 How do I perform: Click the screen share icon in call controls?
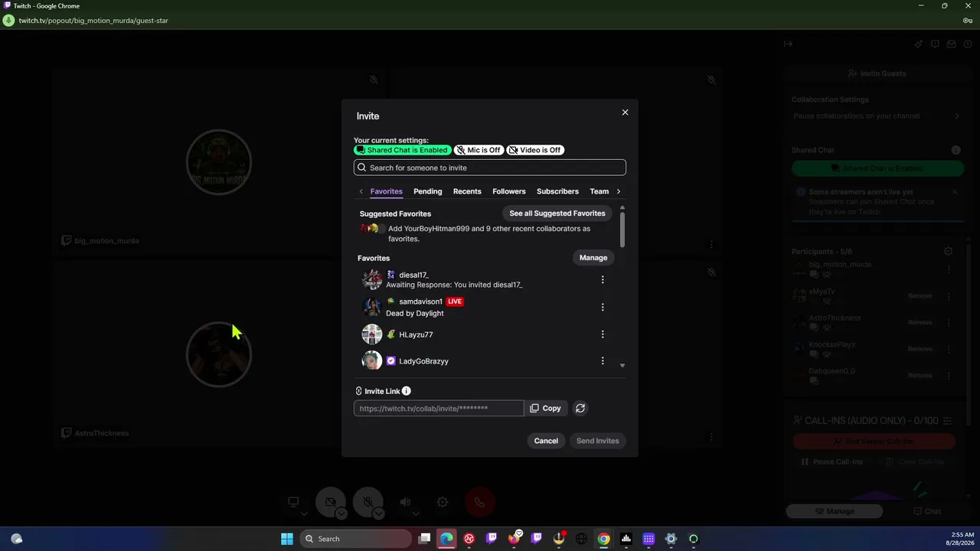coord(293,502)
